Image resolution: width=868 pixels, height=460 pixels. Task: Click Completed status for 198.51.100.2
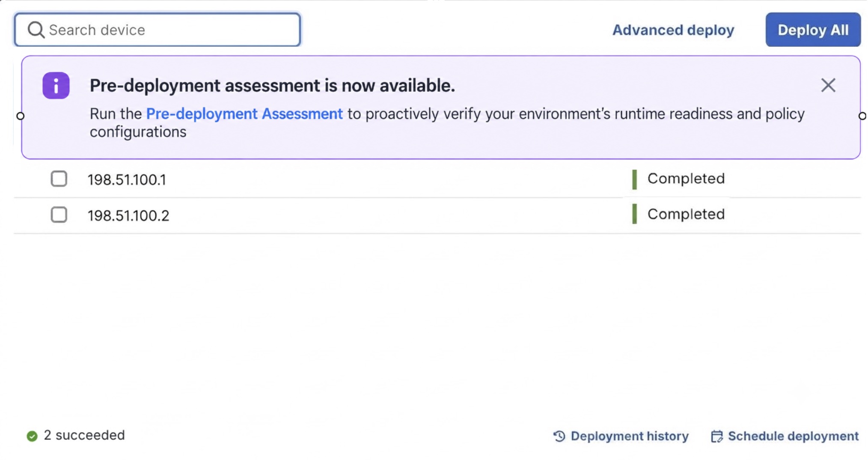click(686, 214)
